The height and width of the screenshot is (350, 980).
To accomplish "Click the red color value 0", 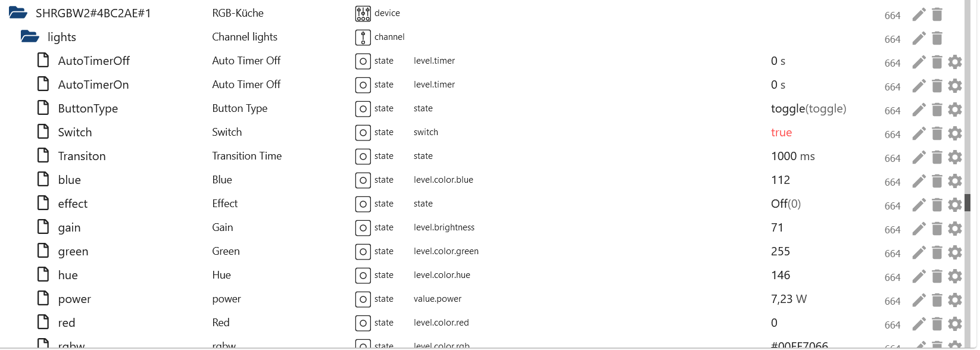I will click(x=774, y=323).
